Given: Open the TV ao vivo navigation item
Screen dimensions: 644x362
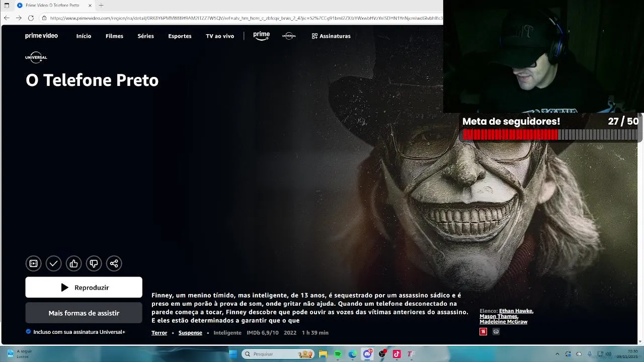Looking at the screenshot, I should click(220, 36).
